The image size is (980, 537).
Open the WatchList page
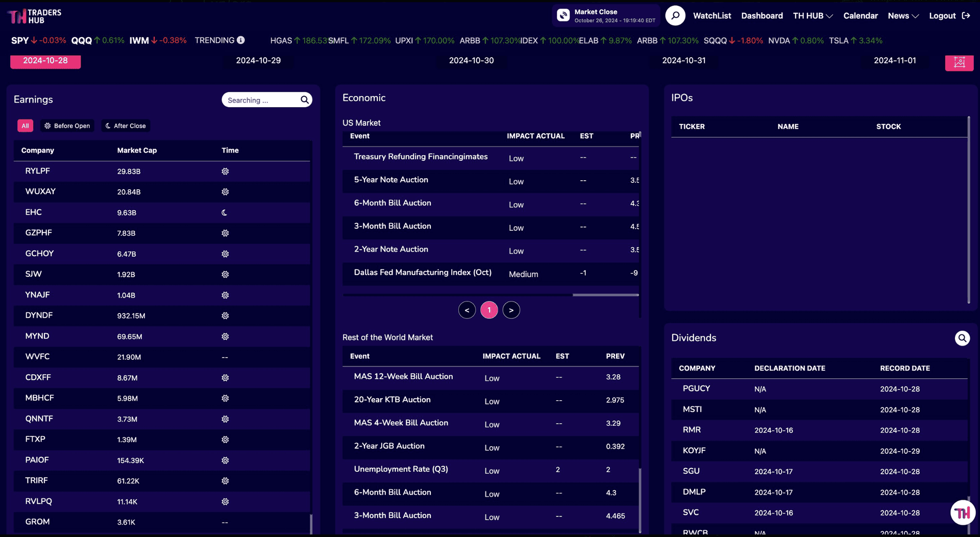(x=712, y=16)
